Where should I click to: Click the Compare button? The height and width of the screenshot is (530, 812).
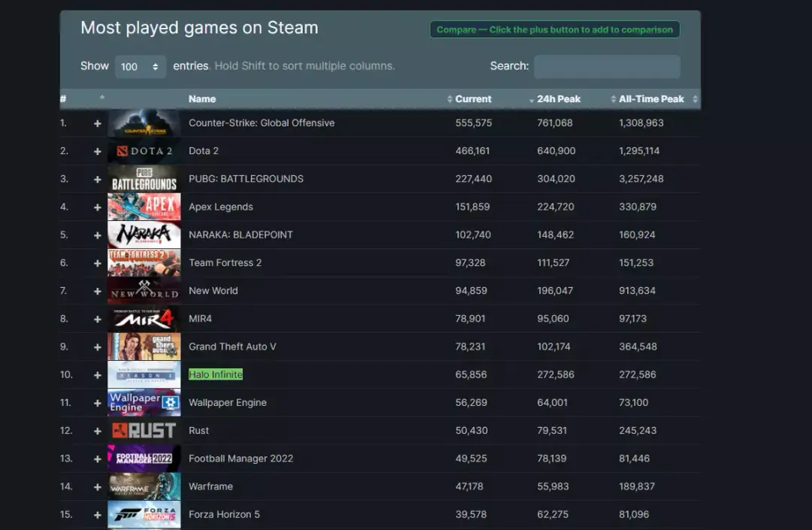point(555,29)
